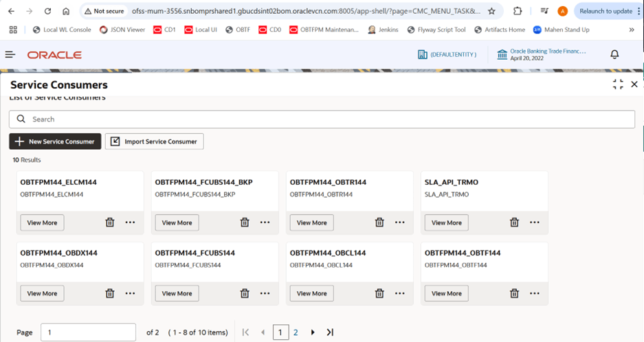Image resolution: width=644 pixels, height=342 pixels.
Task: View More on OBTFPM144_OBTF144 card
Action: pos(447,293)
